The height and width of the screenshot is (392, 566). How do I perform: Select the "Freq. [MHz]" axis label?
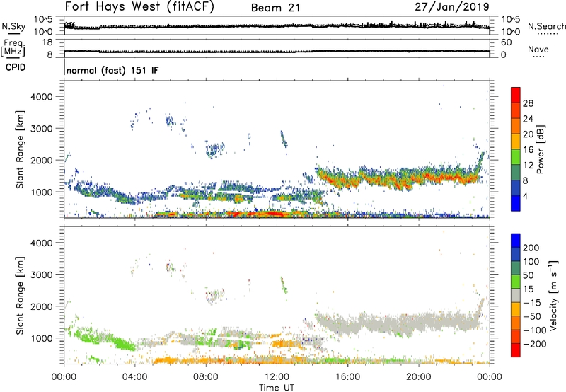pyautogui.click(x=13, y=47)
